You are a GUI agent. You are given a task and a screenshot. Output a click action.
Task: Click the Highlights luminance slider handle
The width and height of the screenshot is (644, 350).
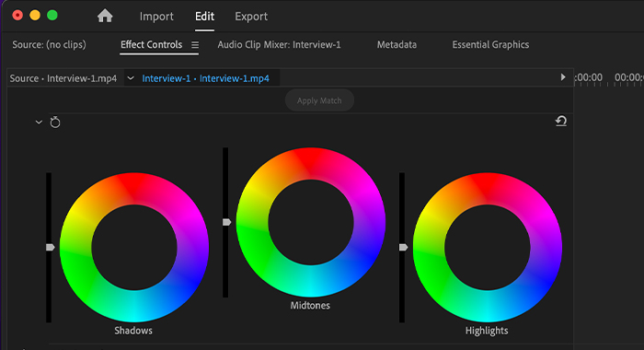[x=403, y=247]
